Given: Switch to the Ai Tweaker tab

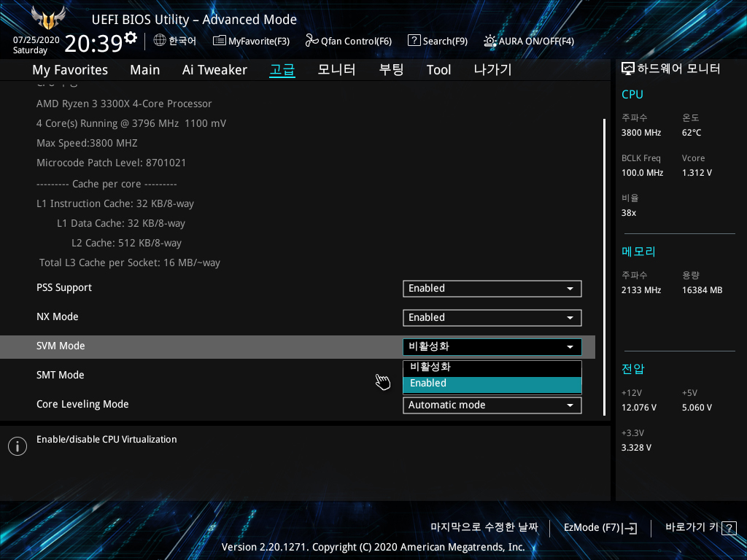Looking at the screenshot, I should (214, 70).
